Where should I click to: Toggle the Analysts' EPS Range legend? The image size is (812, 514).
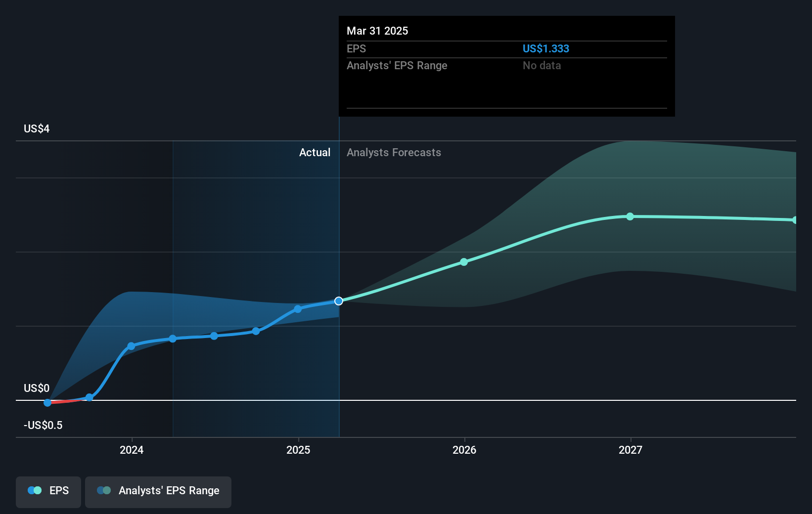pos(158,492)
